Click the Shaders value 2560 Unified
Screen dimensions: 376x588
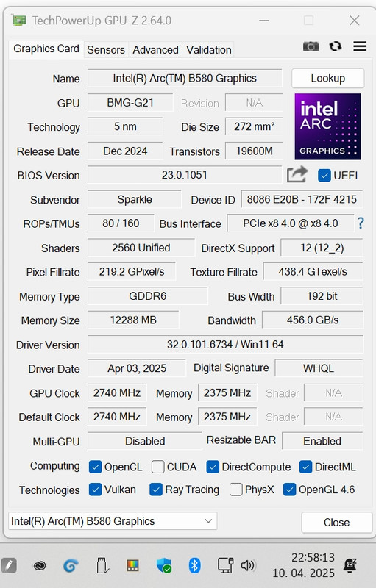(141, 248)
